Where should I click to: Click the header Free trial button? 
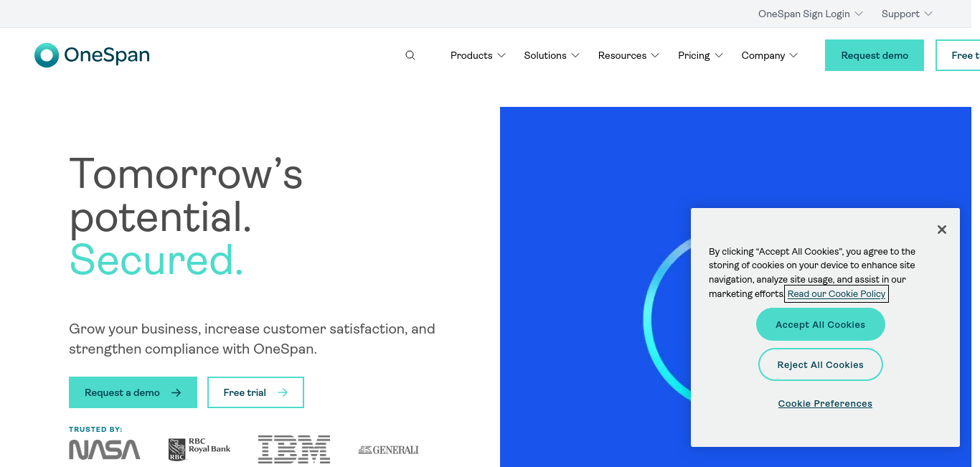point(958,55)
